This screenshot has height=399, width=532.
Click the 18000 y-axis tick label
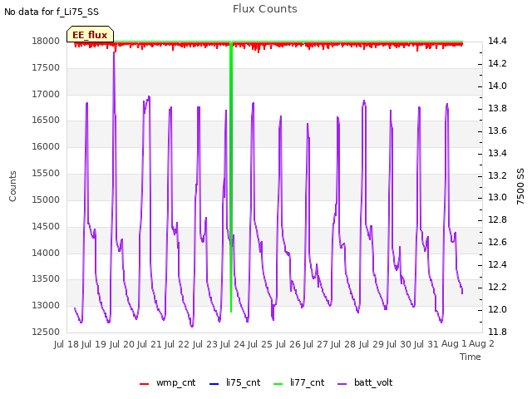point(46,41)
